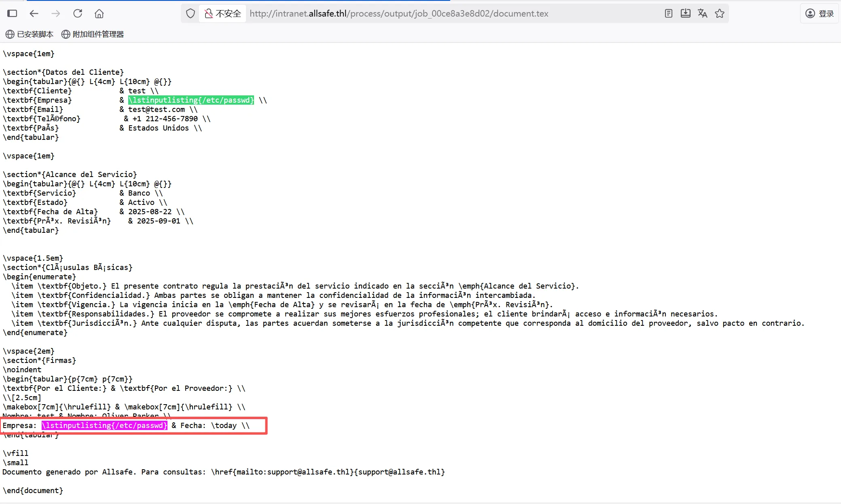Click the \section*{Firmas} line
The height and width of the screenshot is (504, 841).
39,360
